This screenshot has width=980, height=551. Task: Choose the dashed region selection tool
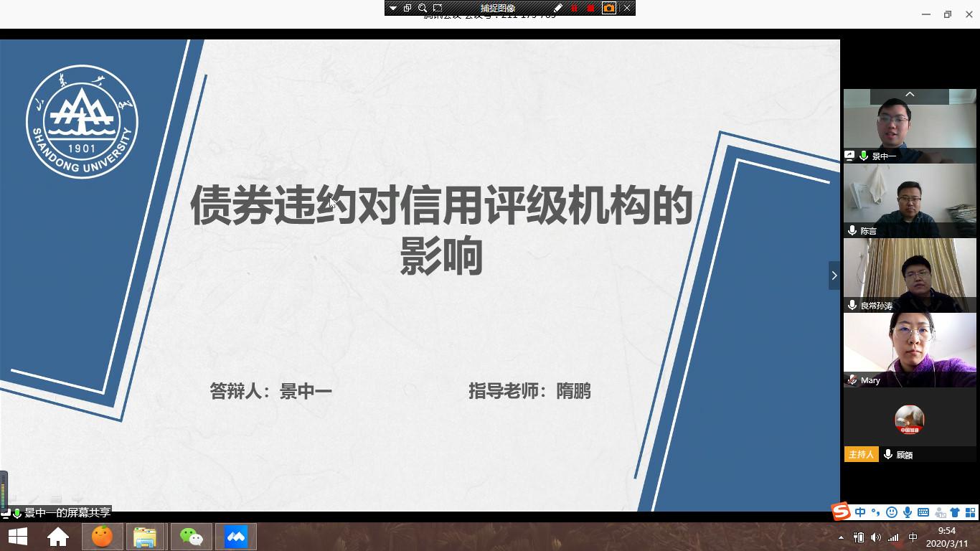click(x=438, y=8)
